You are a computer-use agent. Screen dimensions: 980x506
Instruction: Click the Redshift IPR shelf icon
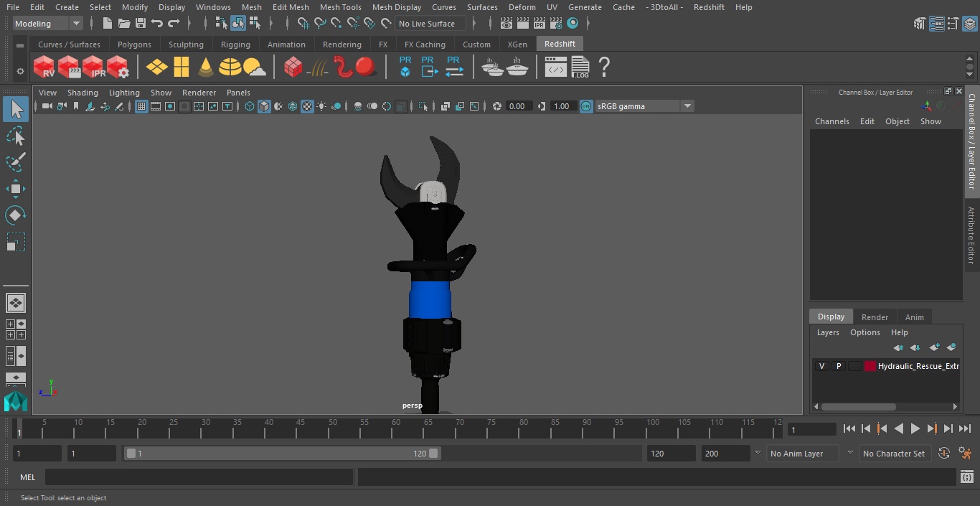click(x=93, y=67)
